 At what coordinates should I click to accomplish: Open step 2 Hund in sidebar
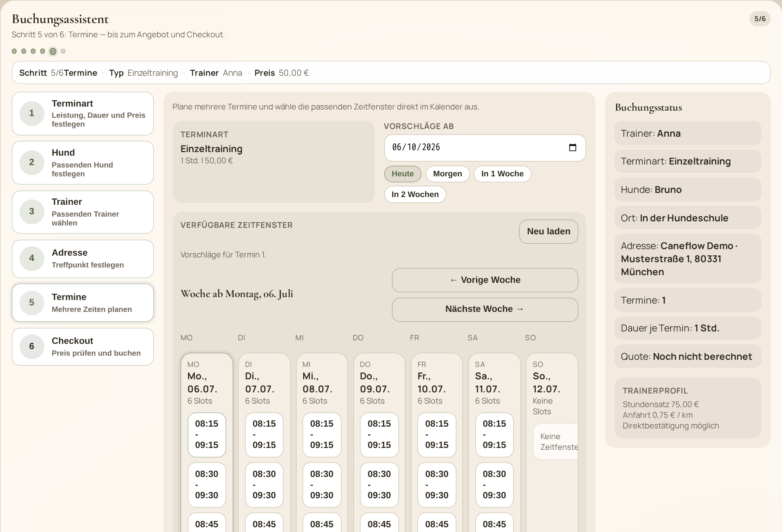point(83,163)
